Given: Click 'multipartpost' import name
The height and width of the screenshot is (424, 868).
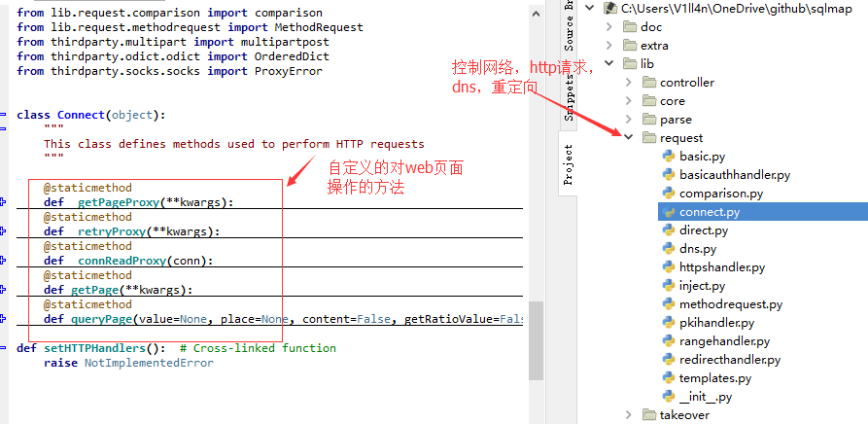Looking at the screenshot, I should 285,42.
